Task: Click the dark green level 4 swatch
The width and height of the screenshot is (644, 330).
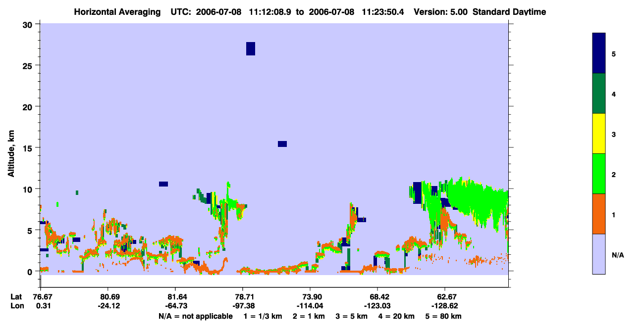Action: [x=599, y=94]
